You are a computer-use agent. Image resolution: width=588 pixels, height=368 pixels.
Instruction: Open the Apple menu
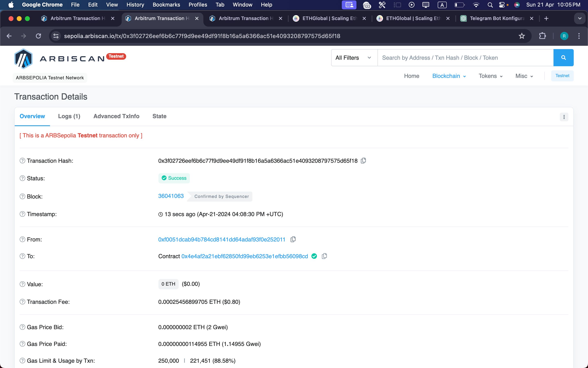coord(11,5)
